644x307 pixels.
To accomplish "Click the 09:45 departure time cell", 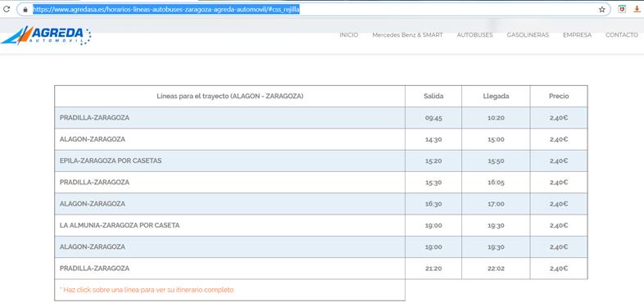I will pyautogui.click(x=433, y=118).
